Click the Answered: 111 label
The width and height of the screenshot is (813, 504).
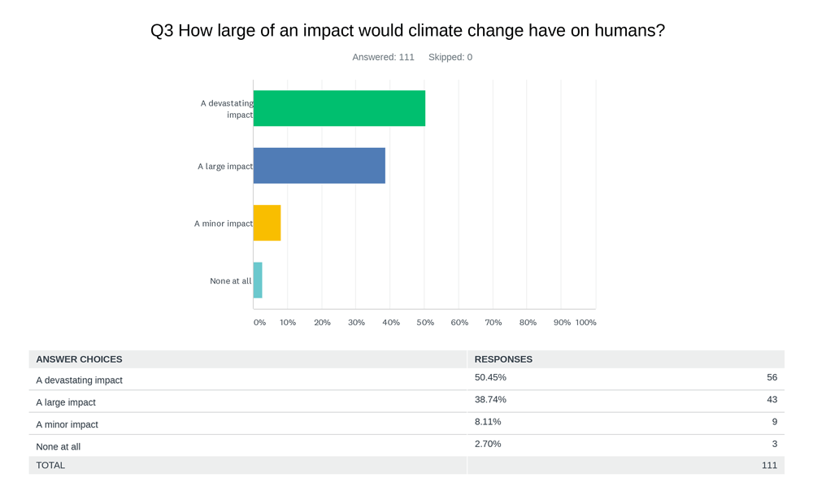[383, 57]
